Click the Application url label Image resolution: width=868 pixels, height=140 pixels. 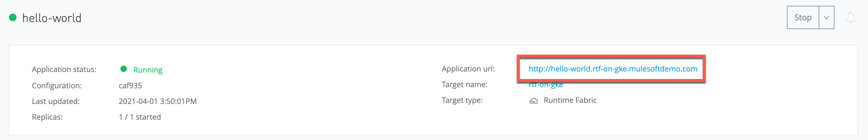[x=468, y=69]
